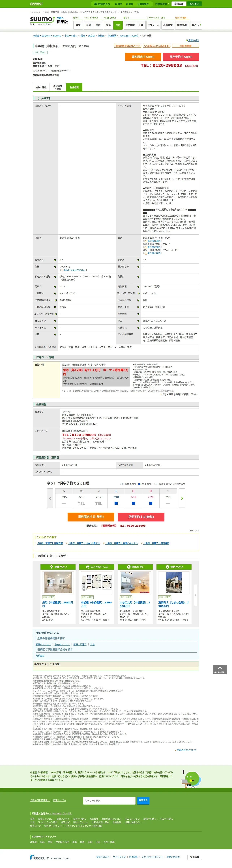Open the 中板橋 9300万円 floor plan thumbnail
This screenshot has width=232, height=868.
coord(96,583)
